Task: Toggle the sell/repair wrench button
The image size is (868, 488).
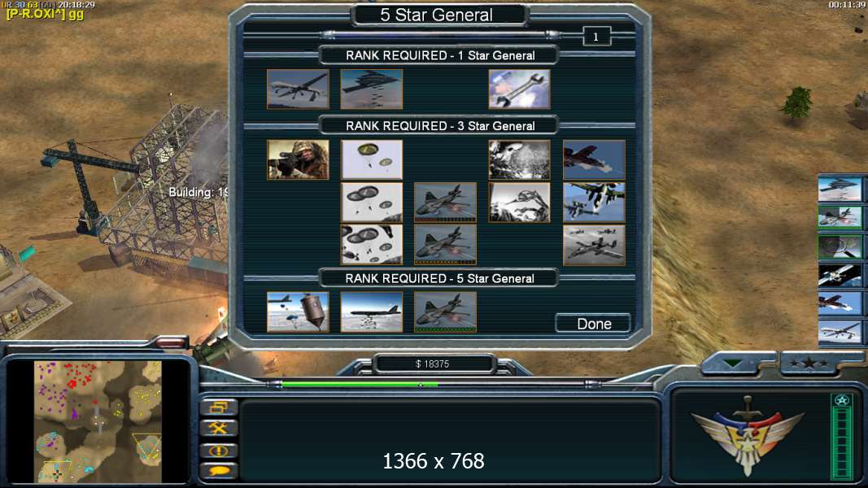Action: [x=219, y=429]
